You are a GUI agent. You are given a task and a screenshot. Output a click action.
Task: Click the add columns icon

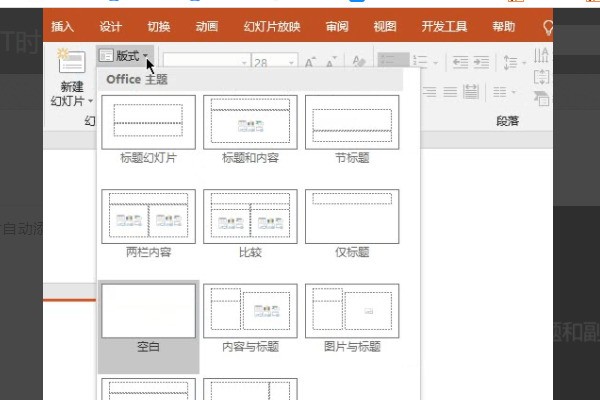[x=500, y=92]
